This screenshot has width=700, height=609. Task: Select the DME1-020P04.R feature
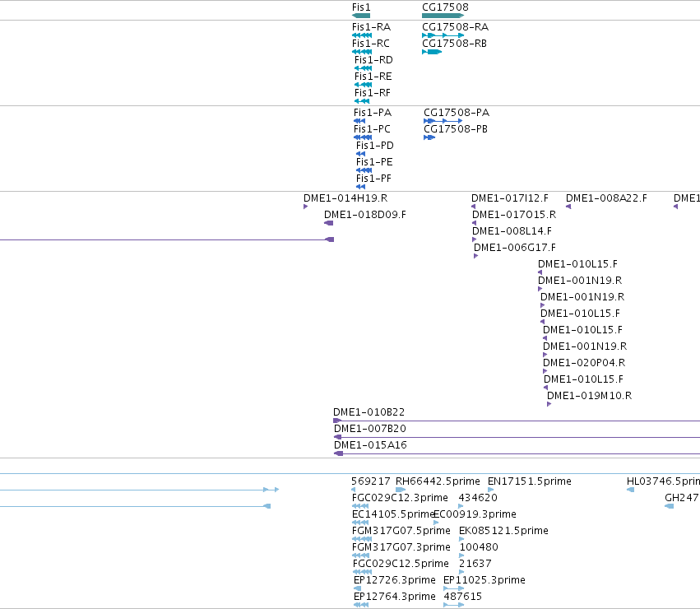pos(545,371)
